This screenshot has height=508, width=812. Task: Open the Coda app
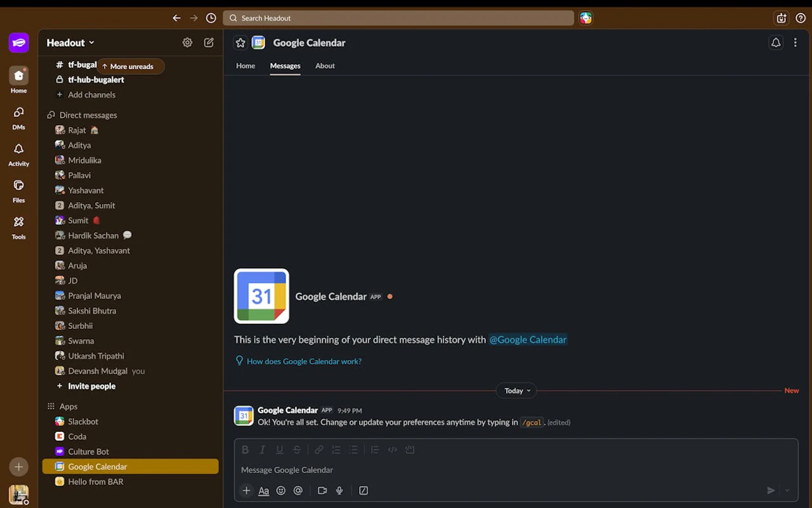[x=130, y=436]
